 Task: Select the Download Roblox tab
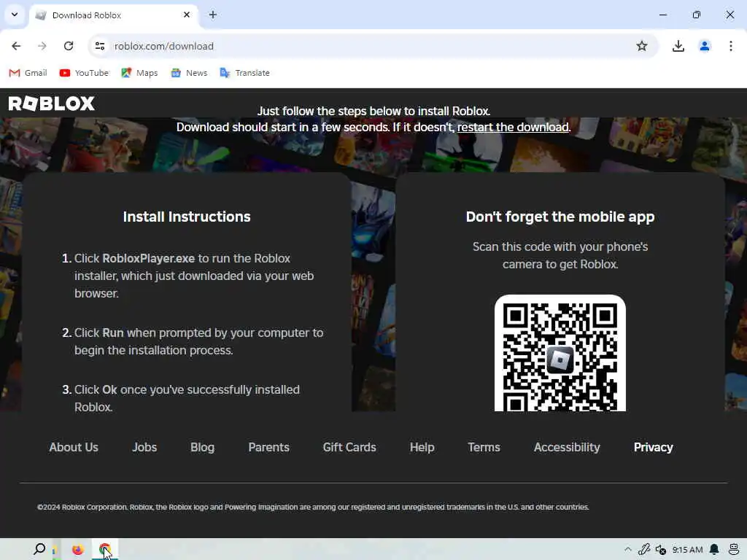click(115, 15)
